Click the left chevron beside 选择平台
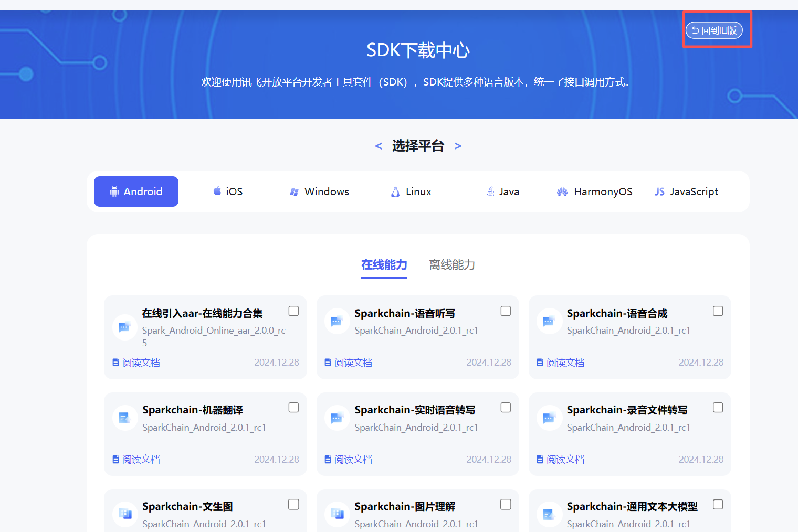Screen dimensions: 798x532 tap(379, 146)
